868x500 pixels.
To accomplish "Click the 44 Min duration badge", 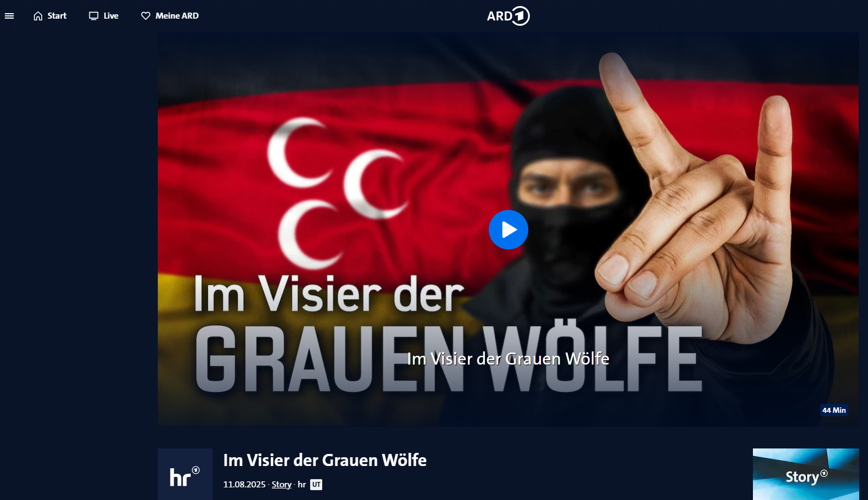I will 834,410.
